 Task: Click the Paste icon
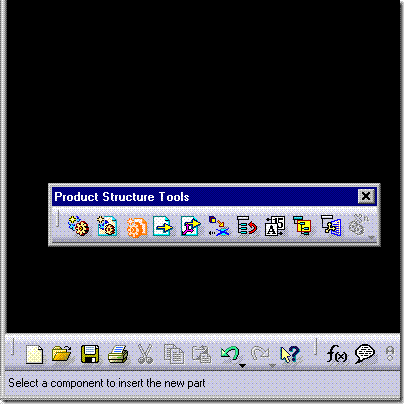pyautogui.click(x=201, y=354)
